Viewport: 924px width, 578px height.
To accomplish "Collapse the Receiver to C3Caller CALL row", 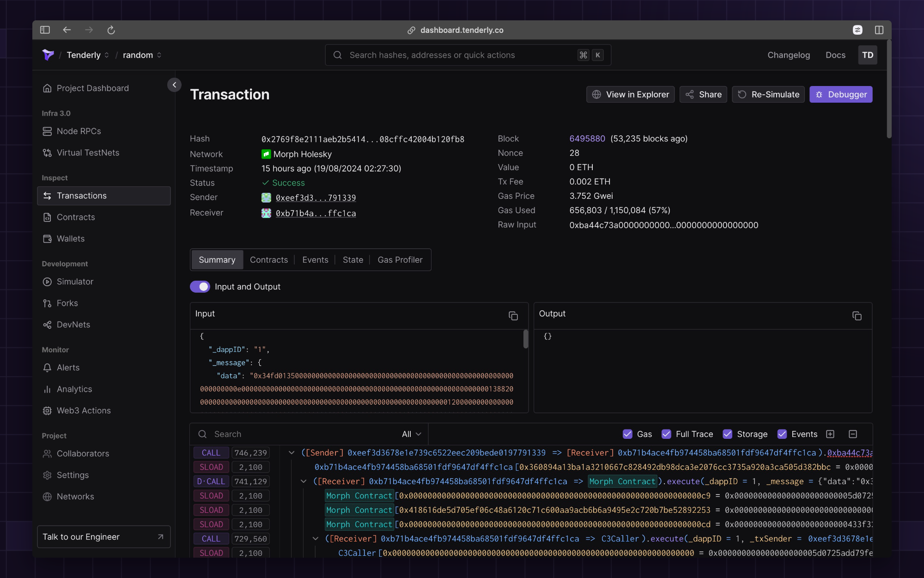I will 316,539.
